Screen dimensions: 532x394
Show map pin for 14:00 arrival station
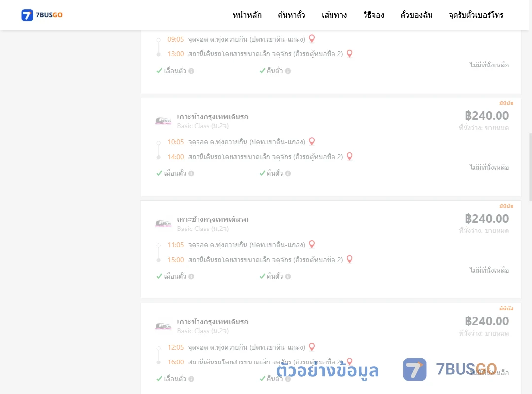click(349, 156)
